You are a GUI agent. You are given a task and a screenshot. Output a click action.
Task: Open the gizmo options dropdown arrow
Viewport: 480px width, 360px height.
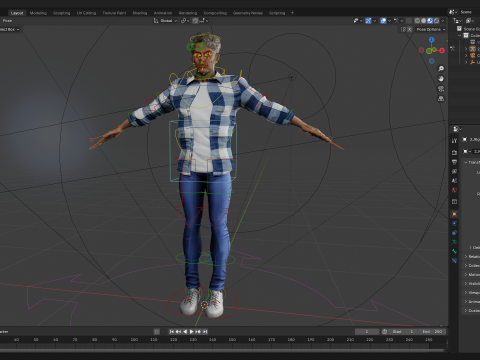coord(374,21)
